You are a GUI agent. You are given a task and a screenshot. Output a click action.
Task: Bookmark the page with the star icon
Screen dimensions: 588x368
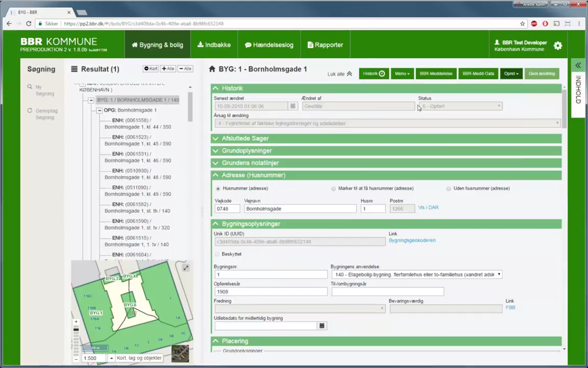[x=523, y=23]
